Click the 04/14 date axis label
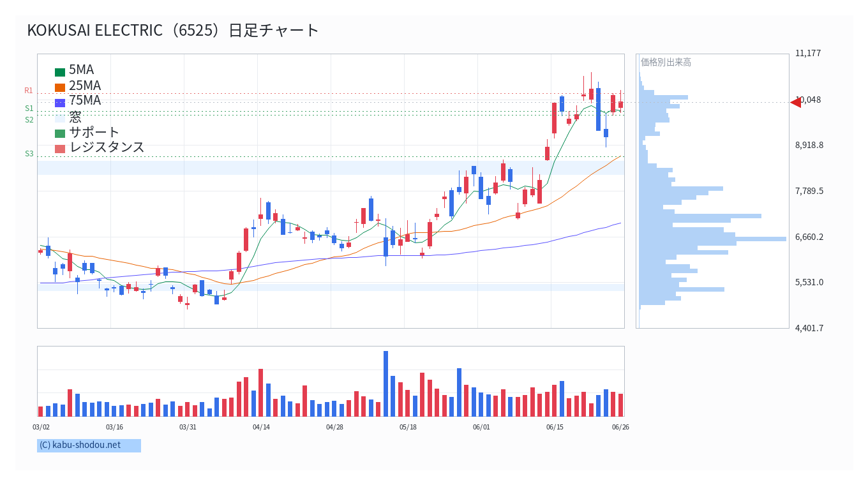This screenshot has width=868, height=485. [x=261, y=427]
